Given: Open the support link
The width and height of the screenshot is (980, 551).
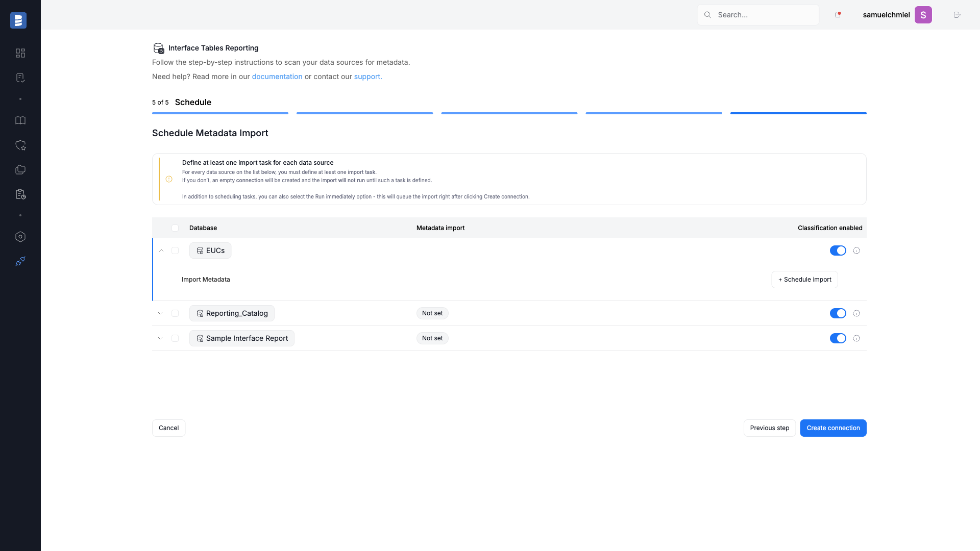Looking at the screenshot, I should 367,77.
